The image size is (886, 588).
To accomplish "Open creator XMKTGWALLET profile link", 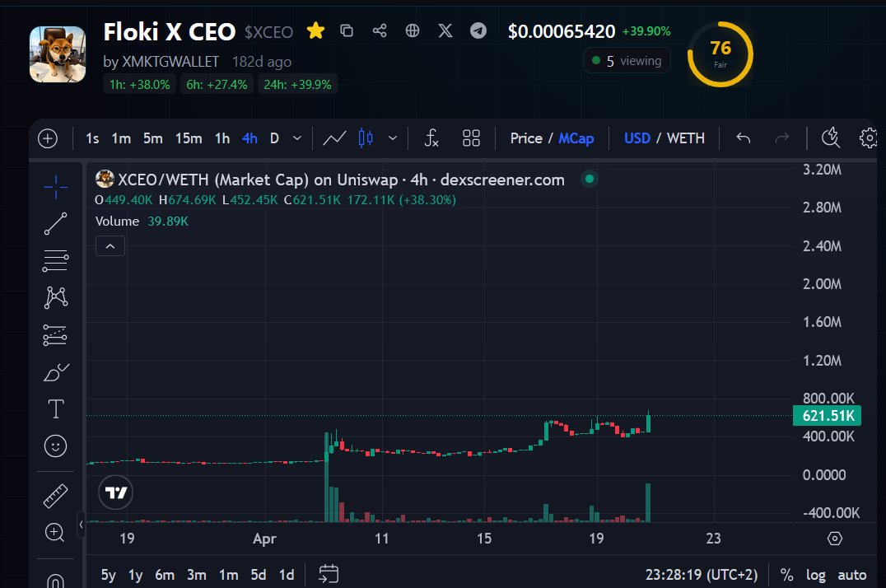I will pos(170,62).
